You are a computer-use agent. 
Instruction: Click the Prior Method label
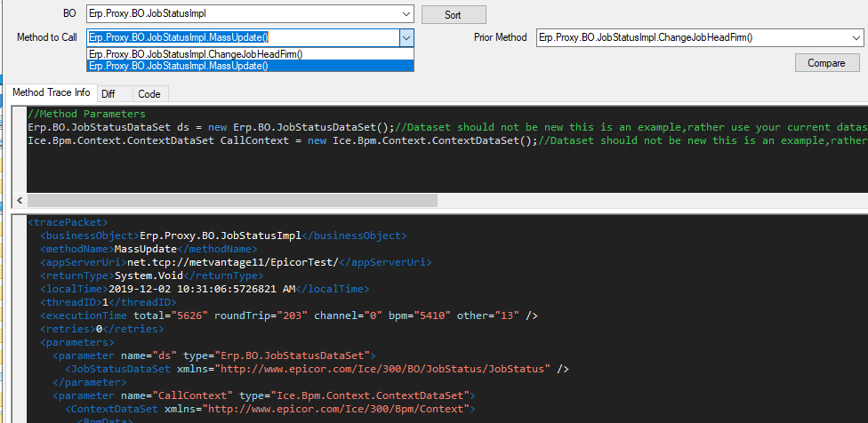tap(501, 37)
